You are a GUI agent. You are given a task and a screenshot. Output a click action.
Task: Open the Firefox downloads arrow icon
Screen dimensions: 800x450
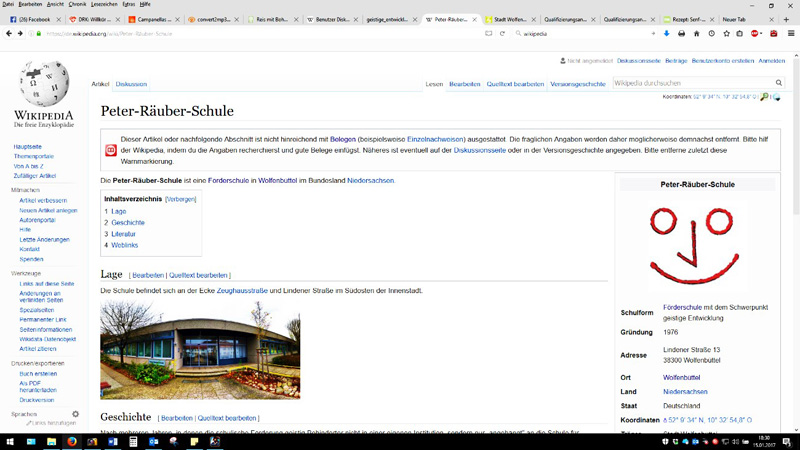tap(667, 33)
